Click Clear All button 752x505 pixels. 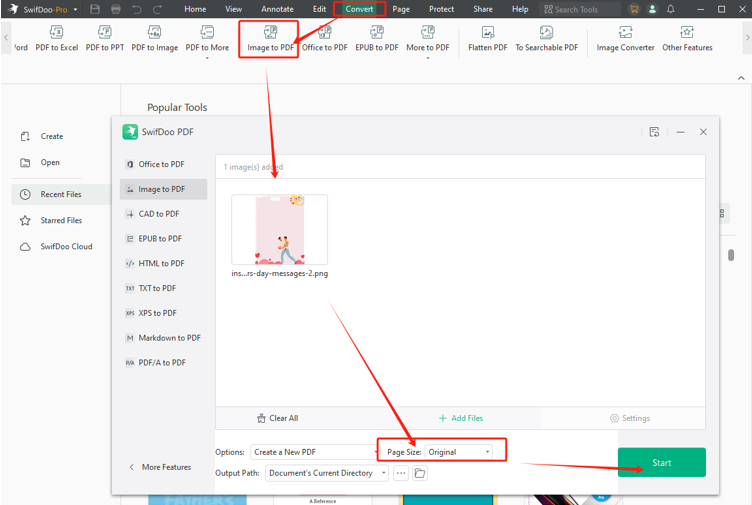coord(278,418)
